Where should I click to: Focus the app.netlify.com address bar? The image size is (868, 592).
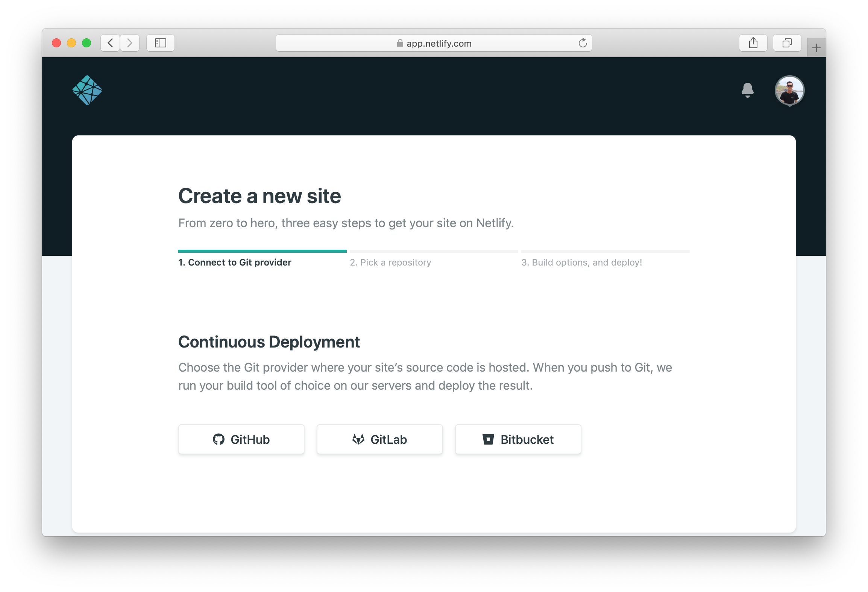tap(439, 43)
